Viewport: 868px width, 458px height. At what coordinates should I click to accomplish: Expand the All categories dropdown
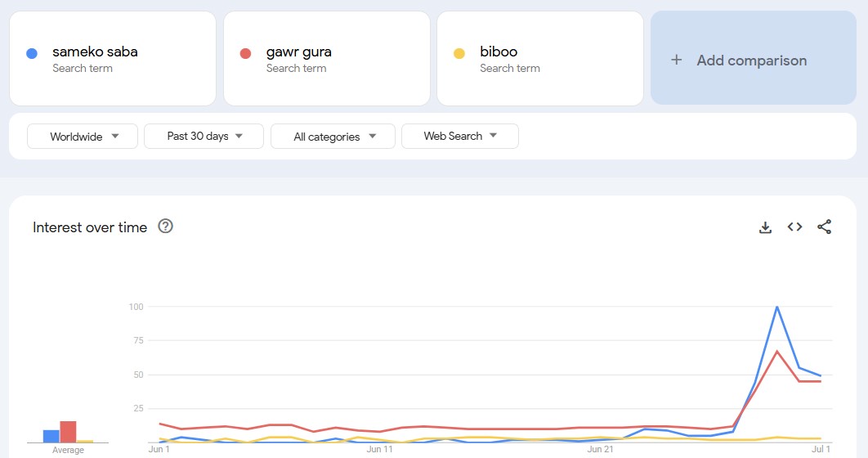tap(333, 137)
